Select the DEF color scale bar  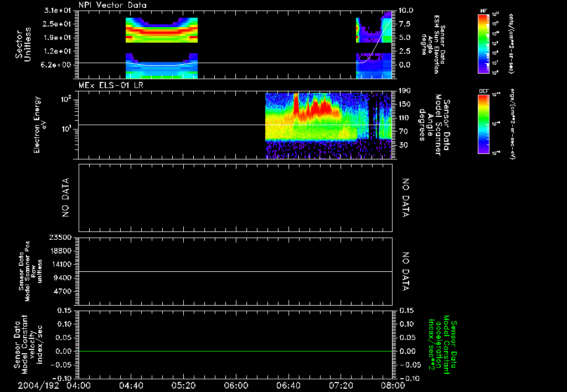483,124
